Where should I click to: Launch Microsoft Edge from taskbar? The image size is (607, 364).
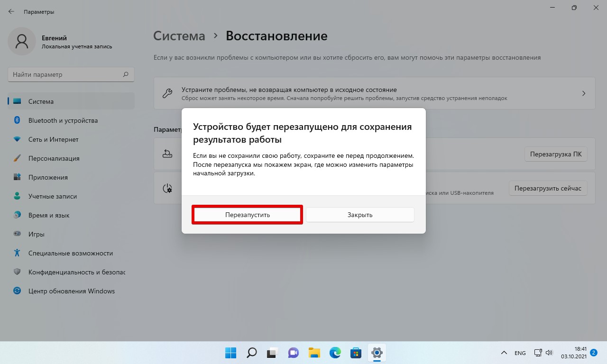[x=335, y=353]
